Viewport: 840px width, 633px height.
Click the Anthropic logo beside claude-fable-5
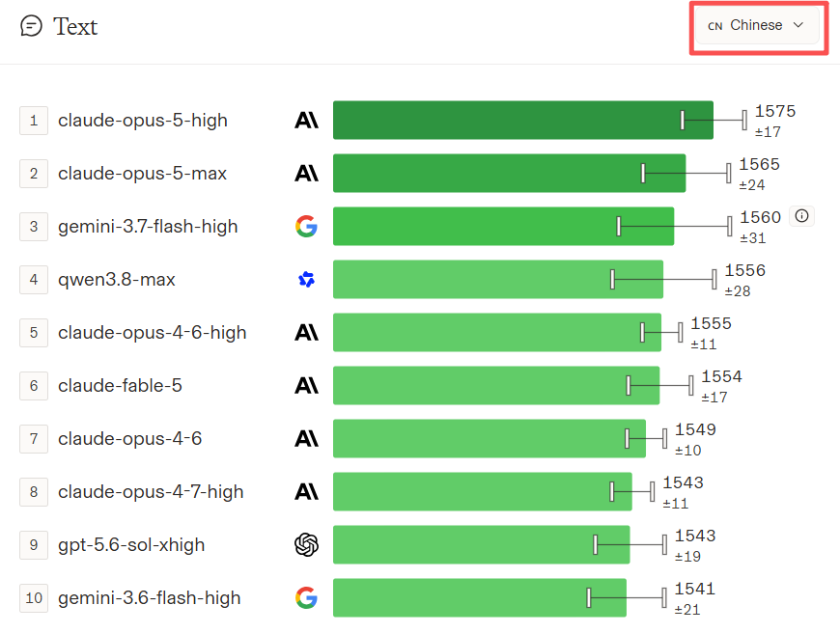coord(306,385)
